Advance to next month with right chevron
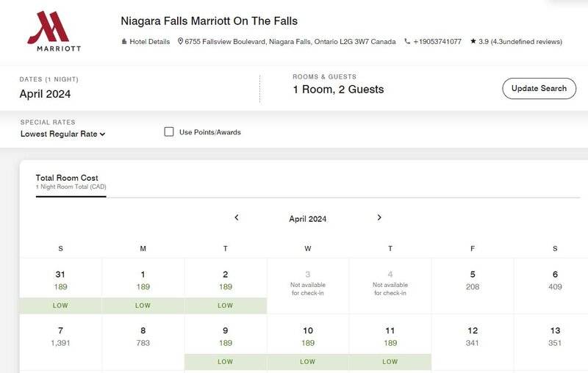The width and height of the screenshot is (588, 373). coord(379,217)
